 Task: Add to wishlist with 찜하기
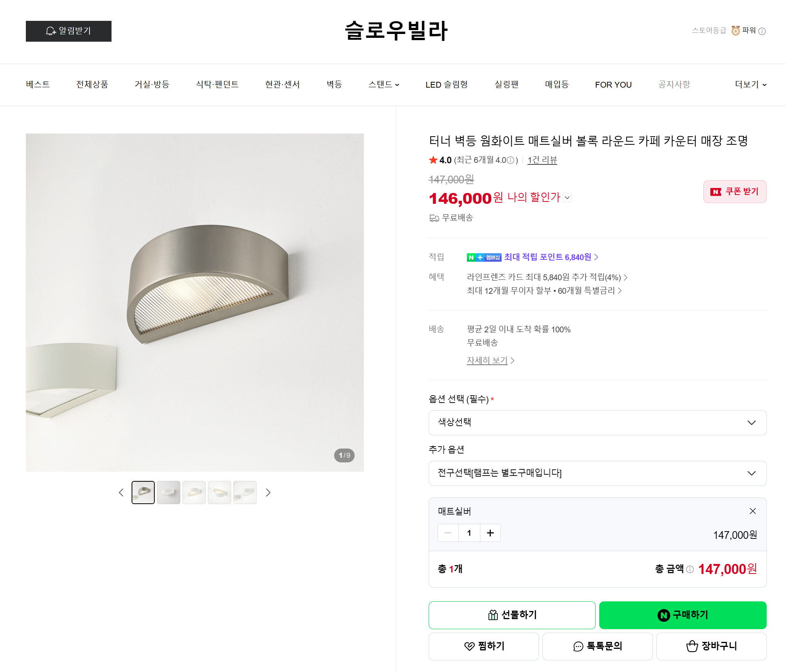484,647
